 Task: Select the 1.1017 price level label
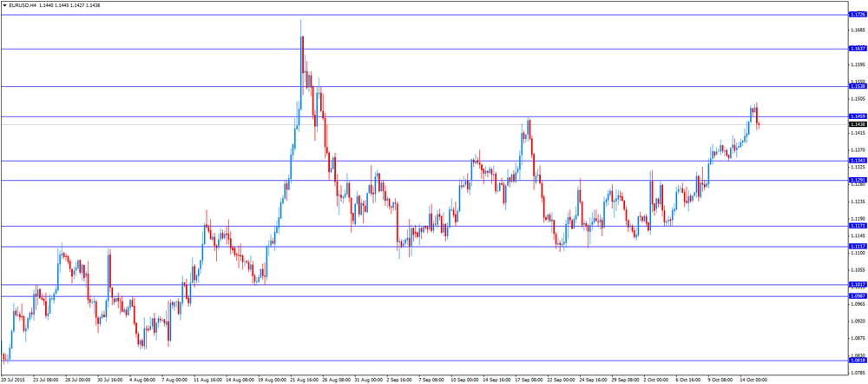coord(857,284)
